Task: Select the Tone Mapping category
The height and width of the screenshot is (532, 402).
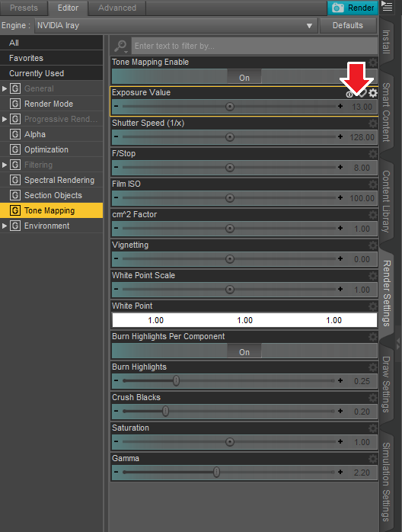Action: click(x=52, y=210)
